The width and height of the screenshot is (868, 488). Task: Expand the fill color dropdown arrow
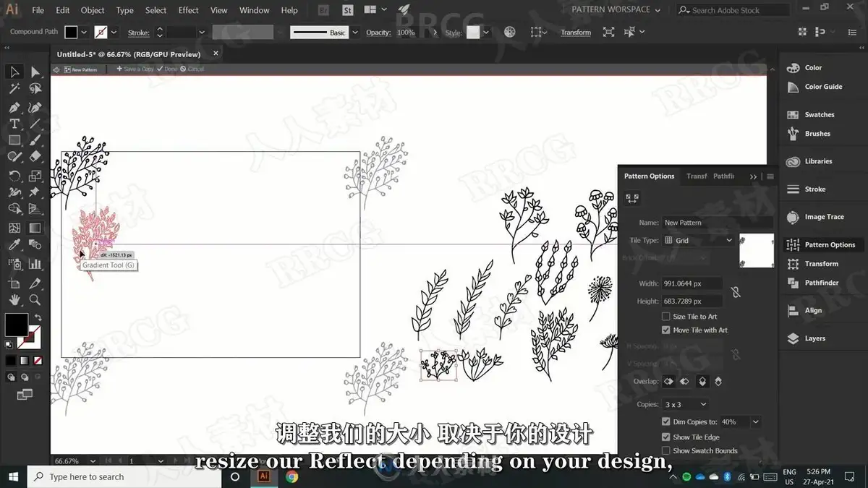[x=85, y=33]
